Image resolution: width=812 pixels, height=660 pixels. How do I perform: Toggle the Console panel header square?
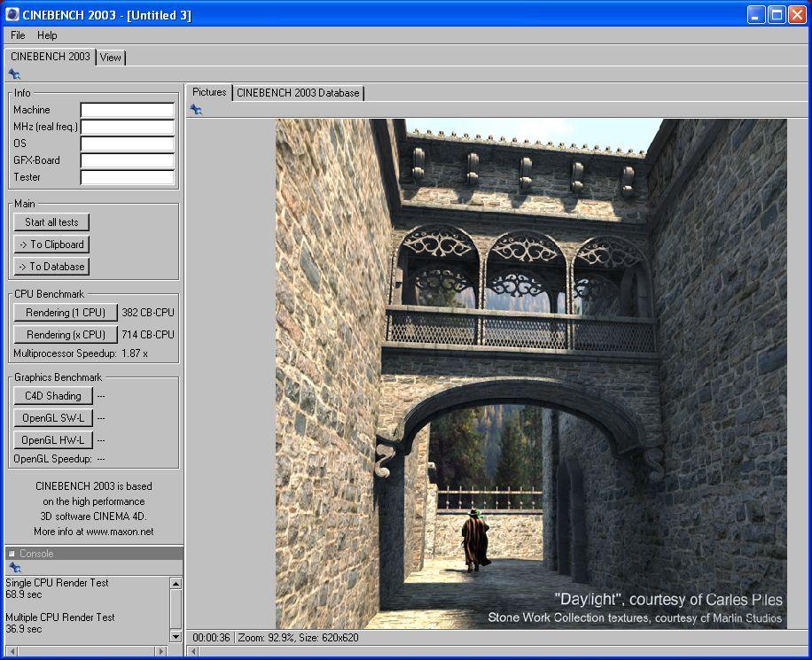point(12,554)
